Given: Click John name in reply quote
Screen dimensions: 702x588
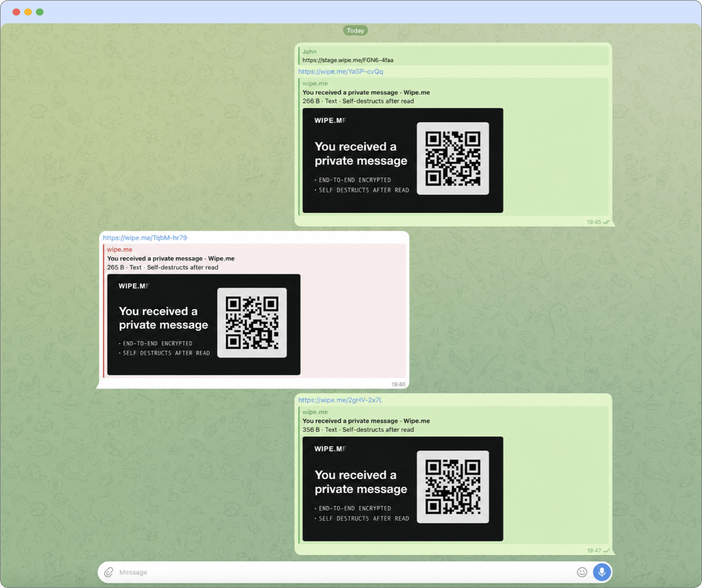Looking at the screenshot, I should (x=309, y=51).
